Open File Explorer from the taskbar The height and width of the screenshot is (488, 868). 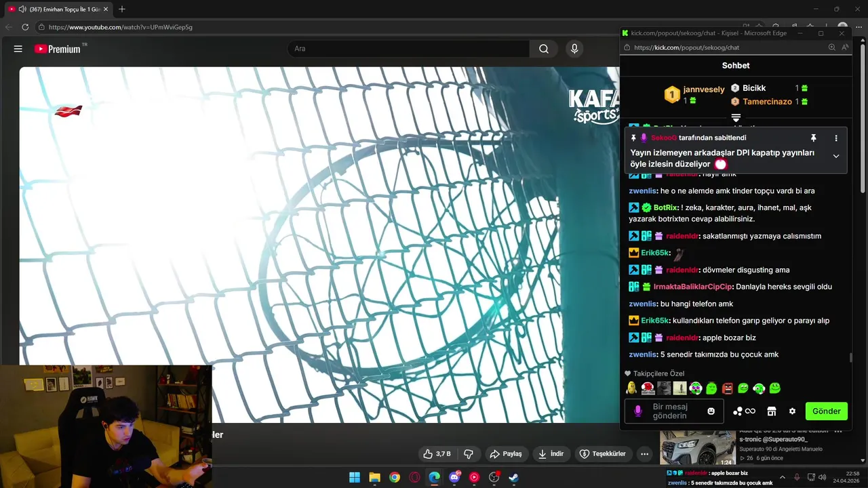pyautogui.click(x=374, y=477)
